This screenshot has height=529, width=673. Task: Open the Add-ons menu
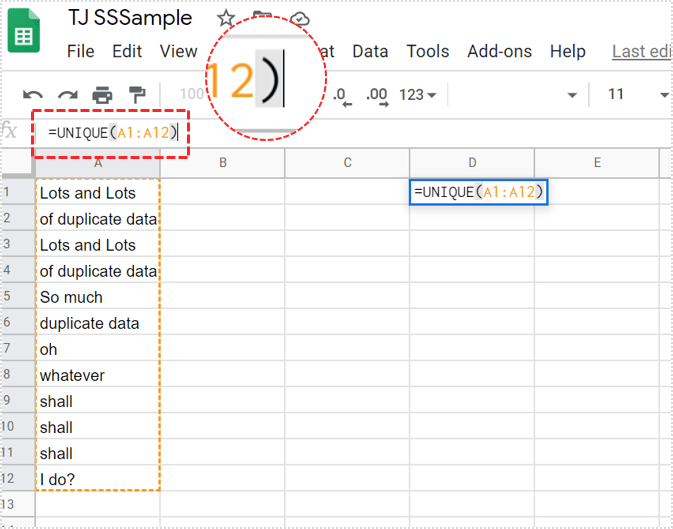(x=499, y=51)
